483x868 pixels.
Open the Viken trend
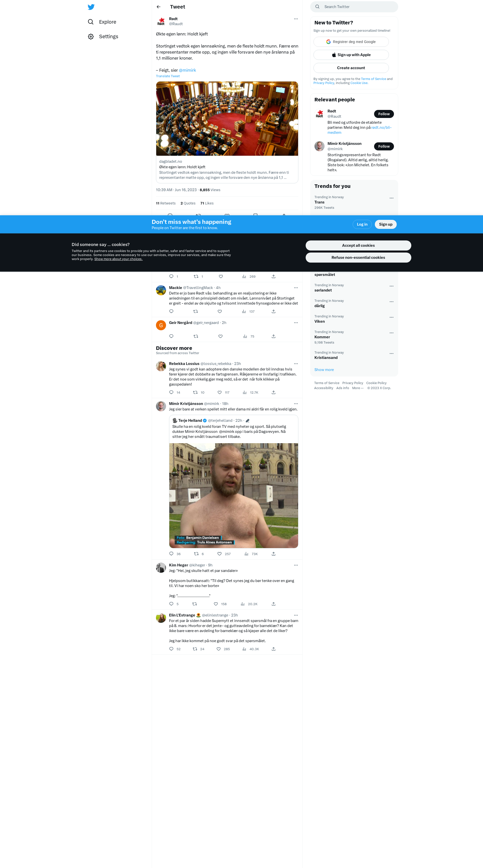[x=354, y=319]
